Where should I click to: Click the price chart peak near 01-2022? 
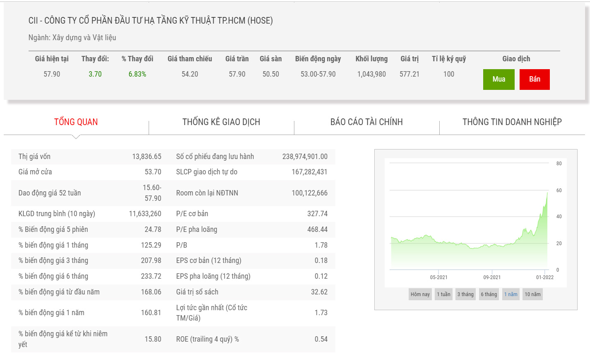pyautogui.click(x=547, y=193)
